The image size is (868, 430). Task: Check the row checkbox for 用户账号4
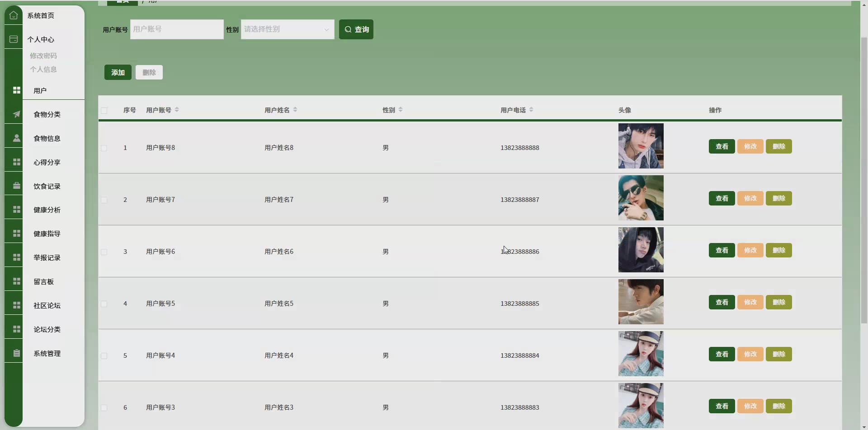pos(104,356)
